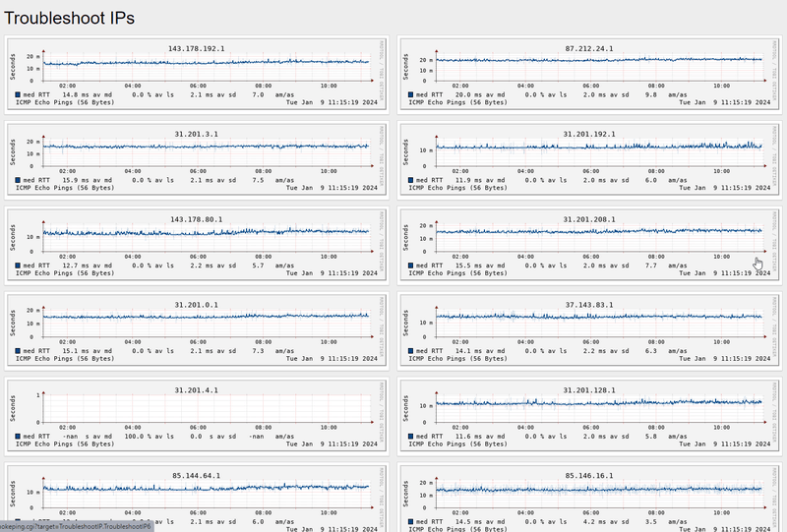The width and height of the screenshot is (787, 532).
Task: Click the timestamp under the 37.143.83.1 graph
Action: [725, 358]
